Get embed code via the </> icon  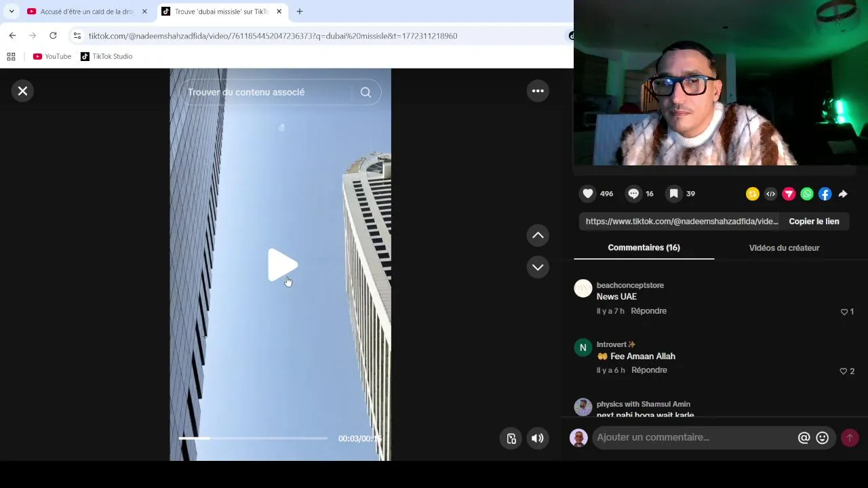point(770,195)
